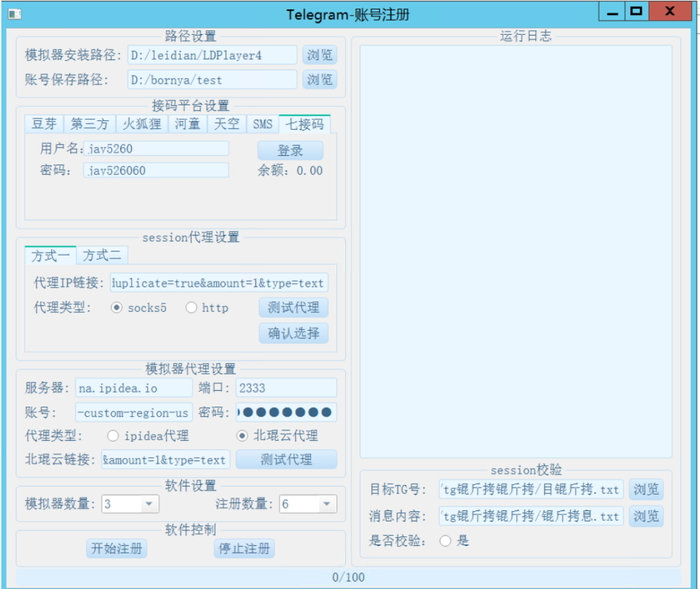The height and width of the screenshot is (589, 700).
Task: Open the 天空 platform tab
Action: pyautogui.click(x=227, y=124)
